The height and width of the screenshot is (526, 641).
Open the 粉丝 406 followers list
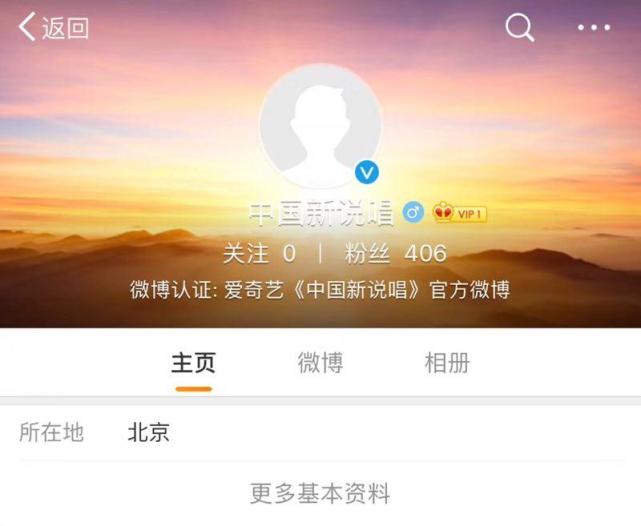[395, 253]
